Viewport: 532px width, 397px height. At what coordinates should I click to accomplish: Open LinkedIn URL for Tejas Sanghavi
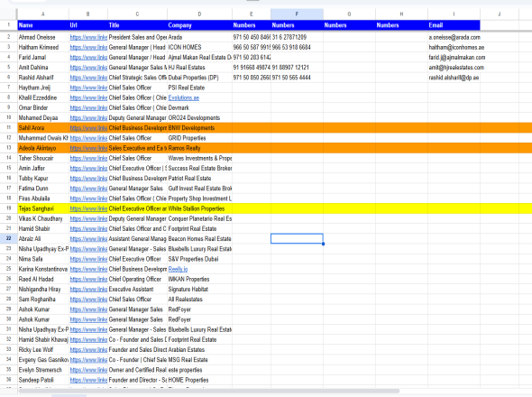click(x=88, y=208)
